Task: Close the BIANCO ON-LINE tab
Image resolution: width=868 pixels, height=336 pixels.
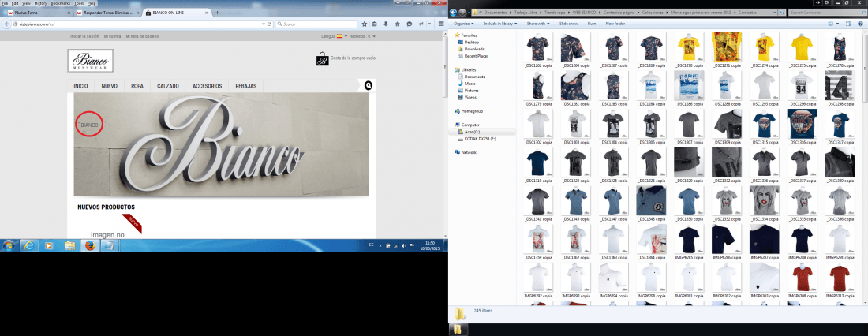Action: 208,12
